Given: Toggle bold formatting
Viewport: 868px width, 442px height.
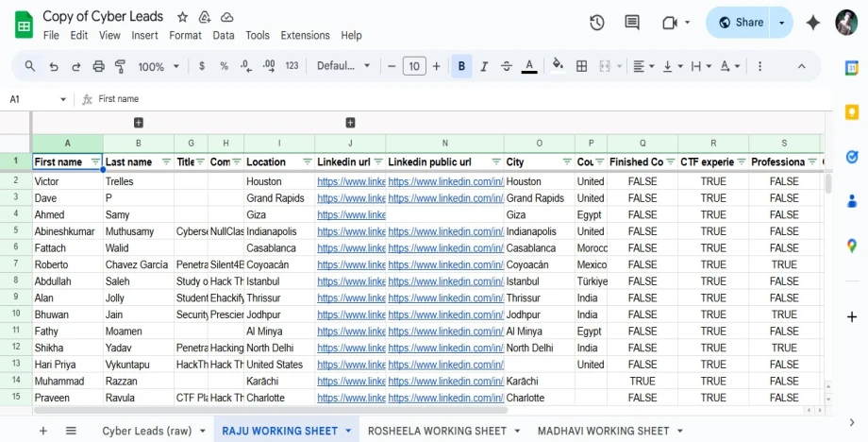Looking at the screenshot, I should 461,66.
